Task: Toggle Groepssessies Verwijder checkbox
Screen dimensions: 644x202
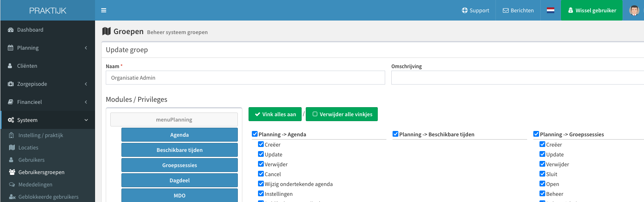Action: tap(542, 164)
